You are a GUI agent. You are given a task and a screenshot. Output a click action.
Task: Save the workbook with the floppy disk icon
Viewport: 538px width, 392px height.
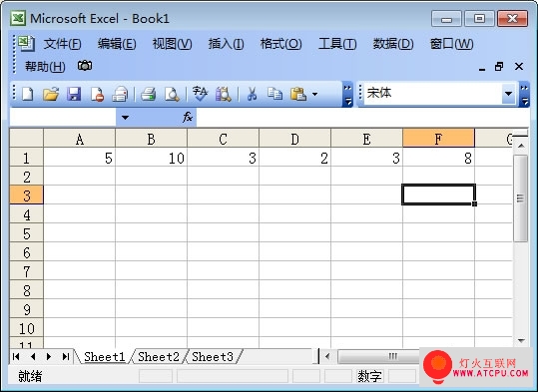click(74, 94)
